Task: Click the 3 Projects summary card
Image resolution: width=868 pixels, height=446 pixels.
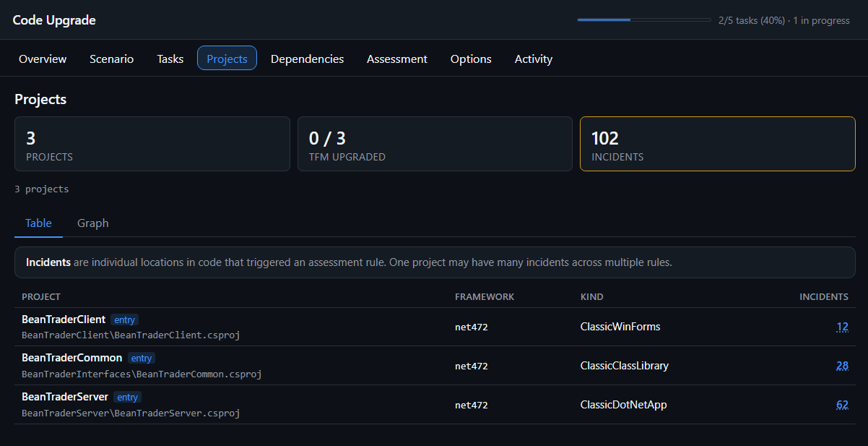Action: coord(152,144)
